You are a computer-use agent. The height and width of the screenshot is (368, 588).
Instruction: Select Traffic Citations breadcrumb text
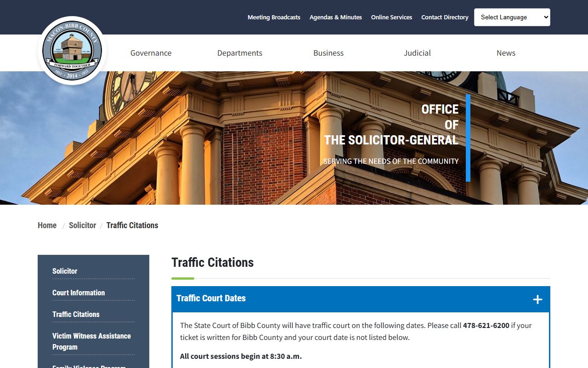click(132, 225)
